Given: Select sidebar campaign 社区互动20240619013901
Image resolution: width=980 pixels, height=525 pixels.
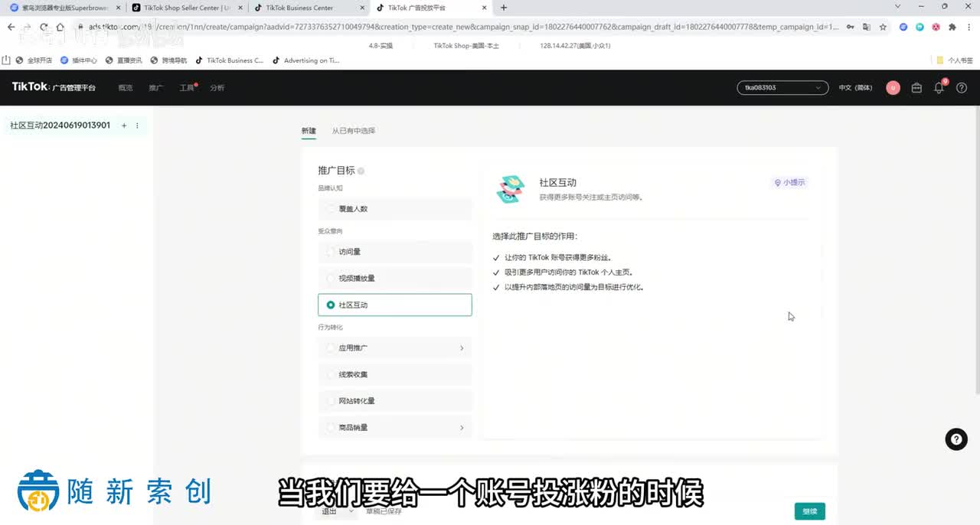Looking at the screenshot, I should pyautogui.click(x=60, y=126).
